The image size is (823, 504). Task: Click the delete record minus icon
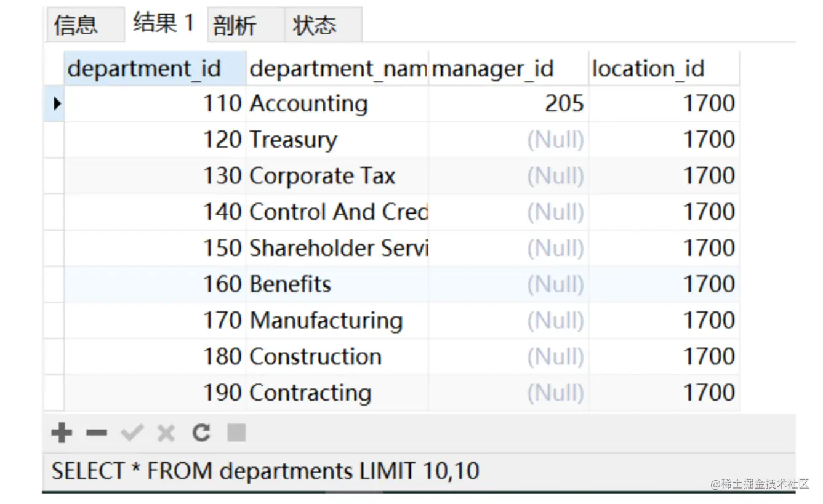click(x=97, y=433)
